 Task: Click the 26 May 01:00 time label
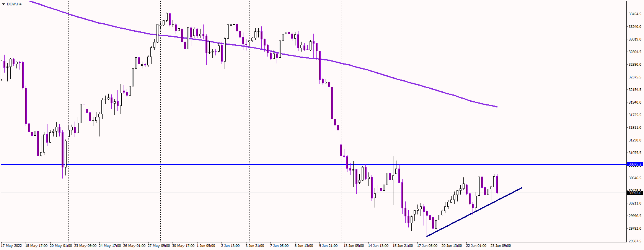pyautogui.click(x=134, y=245)
